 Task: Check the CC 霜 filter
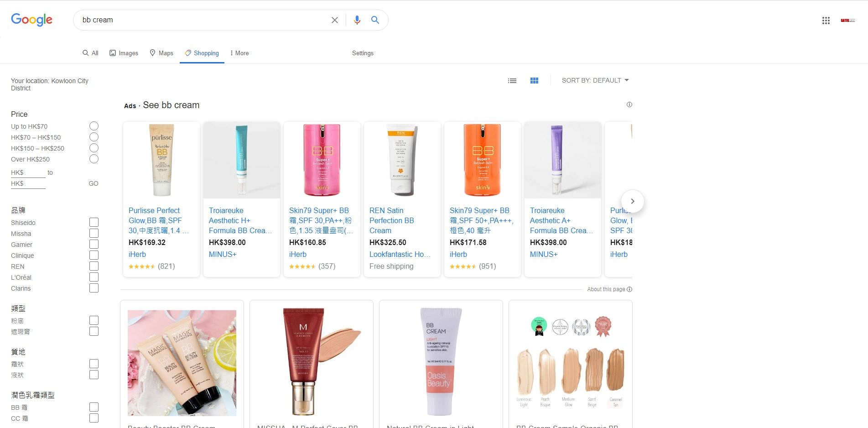tap(94, 418)
